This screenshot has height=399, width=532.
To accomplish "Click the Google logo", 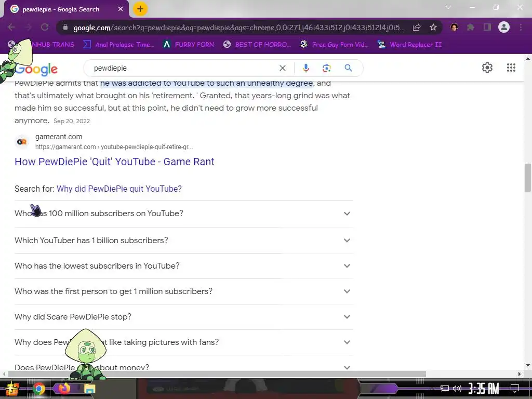I will pos(36,69).
